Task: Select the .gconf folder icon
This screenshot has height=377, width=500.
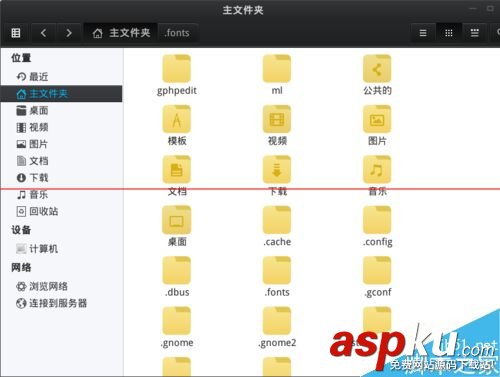Action: [x=377, y=270]
